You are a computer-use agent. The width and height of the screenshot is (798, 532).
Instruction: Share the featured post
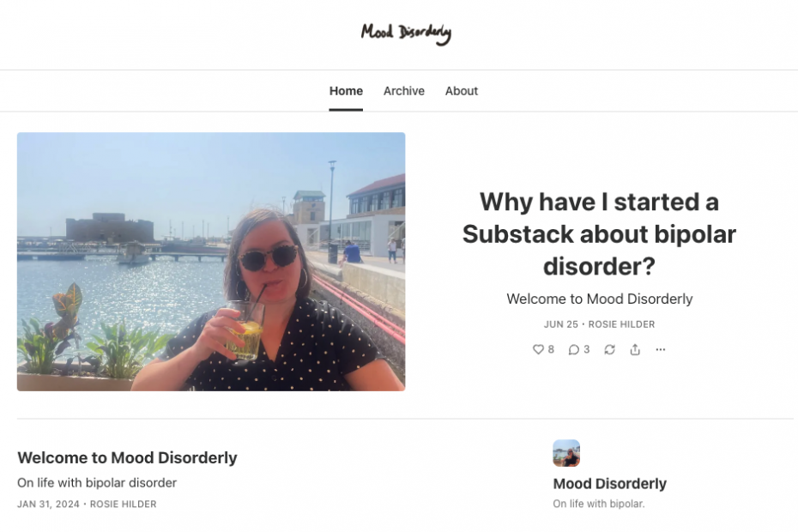tap(635, 349)
